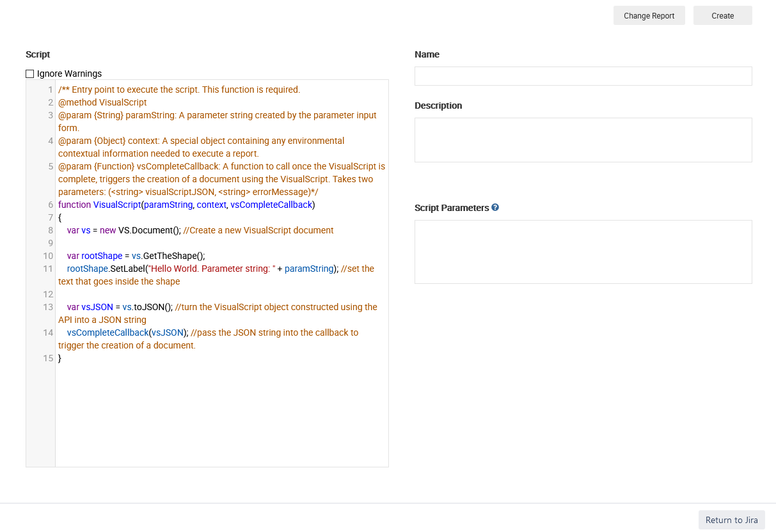Click the Create button
The height and width of the screenshot is (532, 776).
coord(722,15)
